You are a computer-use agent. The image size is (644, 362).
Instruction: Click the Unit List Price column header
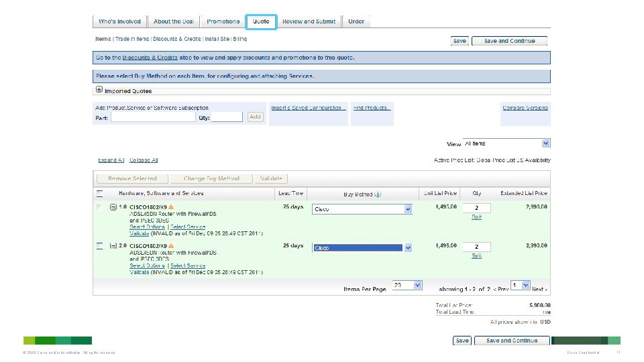[x=440, y=193]
